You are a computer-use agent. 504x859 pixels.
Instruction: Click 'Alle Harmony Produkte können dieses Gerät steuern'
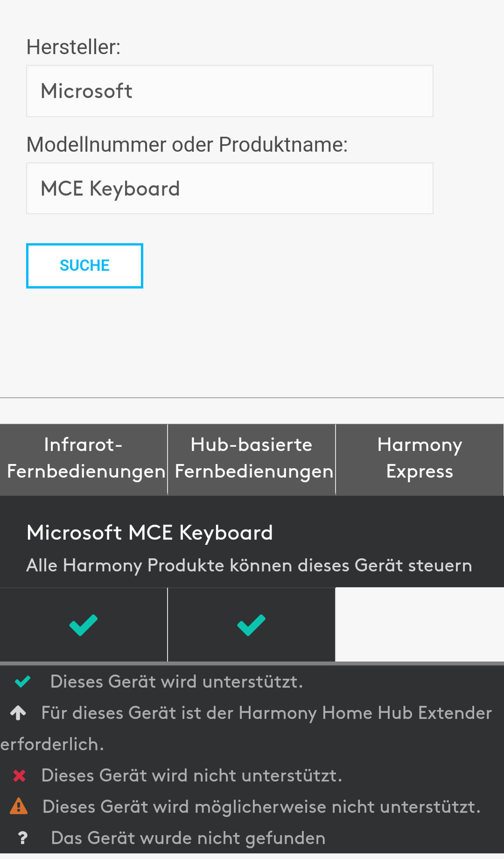tap(249, 565)
